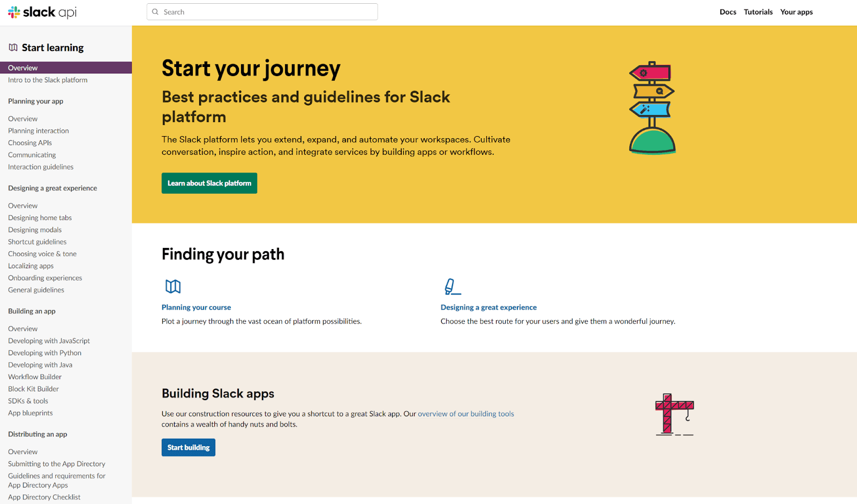Follow the overview of our building tools link
Screen dimensions: 857x504
point(465,414)
